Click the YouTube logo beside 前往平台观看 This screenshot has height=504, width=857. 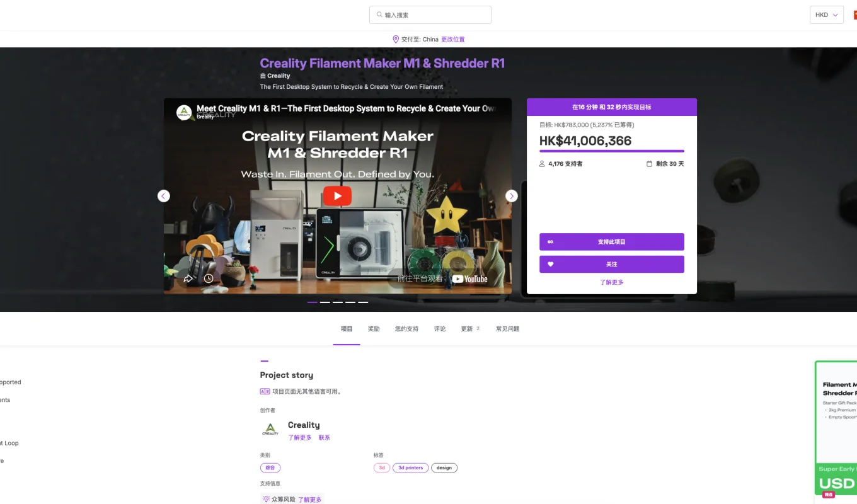tap(469, 278)
